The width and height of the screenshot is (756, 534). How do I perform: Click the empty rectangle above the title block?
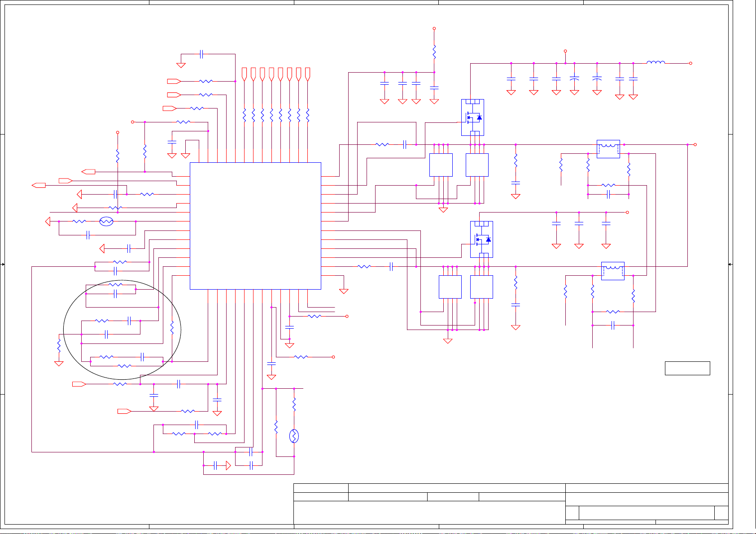(x=687, y=368)
